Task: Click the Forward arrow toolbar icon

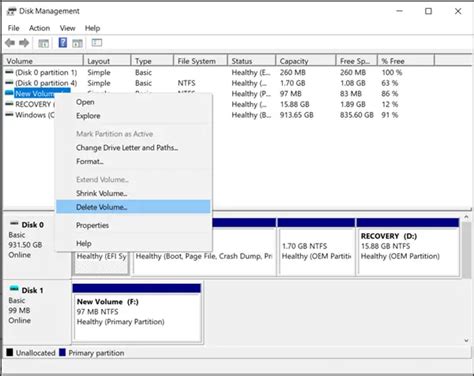Action: point(24,43)
